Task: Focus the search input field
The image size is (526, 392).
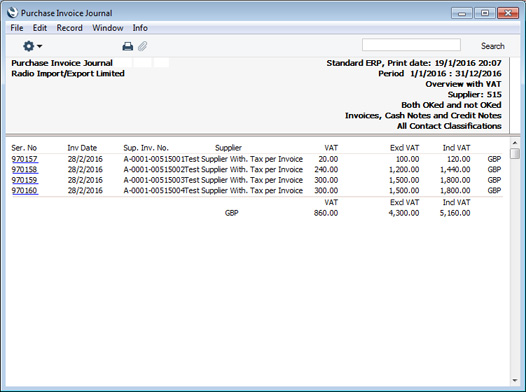Action: coord(411,45)
